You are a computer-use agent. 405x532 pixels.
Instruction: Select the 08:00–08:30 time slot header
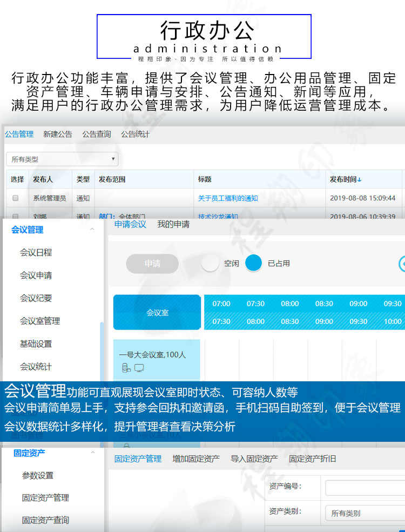tap(289, 312)
